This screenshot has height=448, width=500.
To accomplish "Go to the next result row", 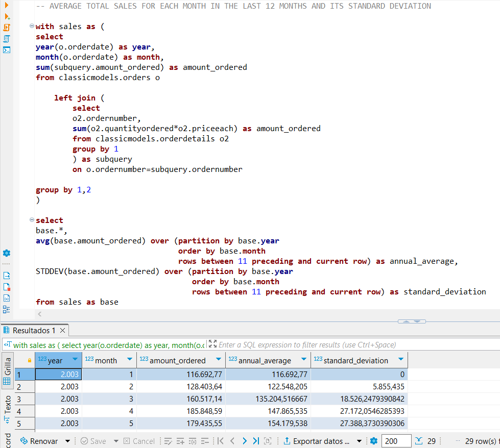I will click(x=244, y=441).
